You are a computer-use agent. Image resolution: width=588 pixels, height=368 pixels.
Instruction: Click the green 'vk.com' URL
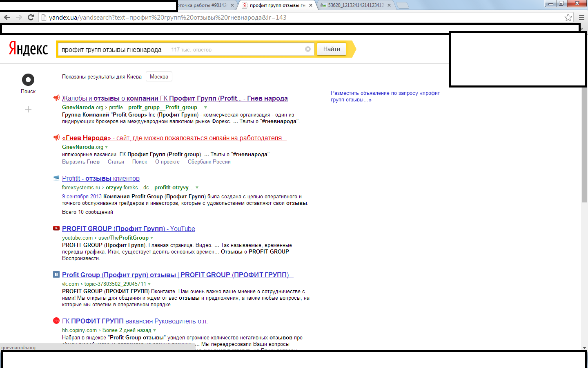point(70,284)
